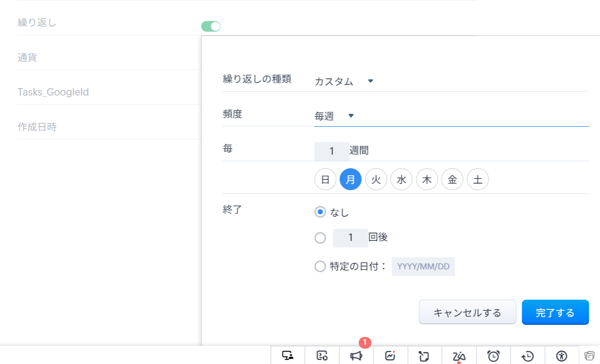Click the screen presenter icon
This screenshot has width=600, height=364.
pyautogui.click(x=288, y=356)
